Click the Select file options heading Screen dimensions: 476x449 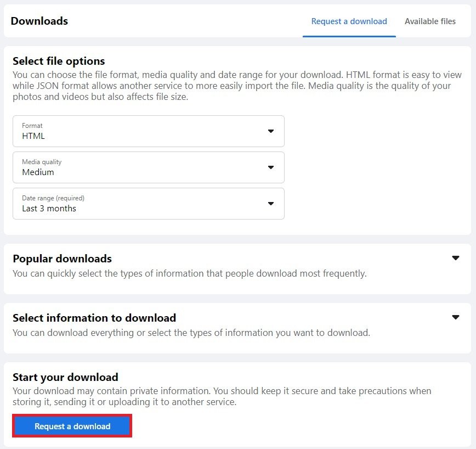click(x=59, y=61)
